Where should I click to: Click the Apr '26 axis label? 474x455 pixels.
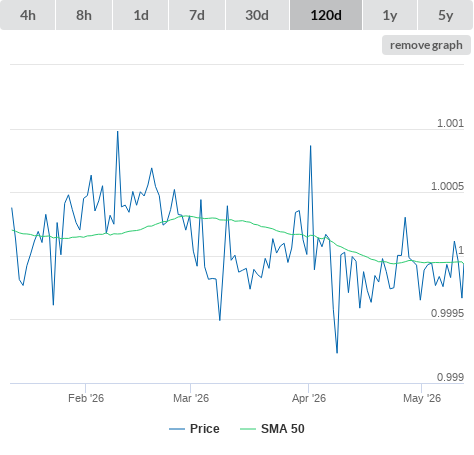pyautogui.click(x=309, y=398)
